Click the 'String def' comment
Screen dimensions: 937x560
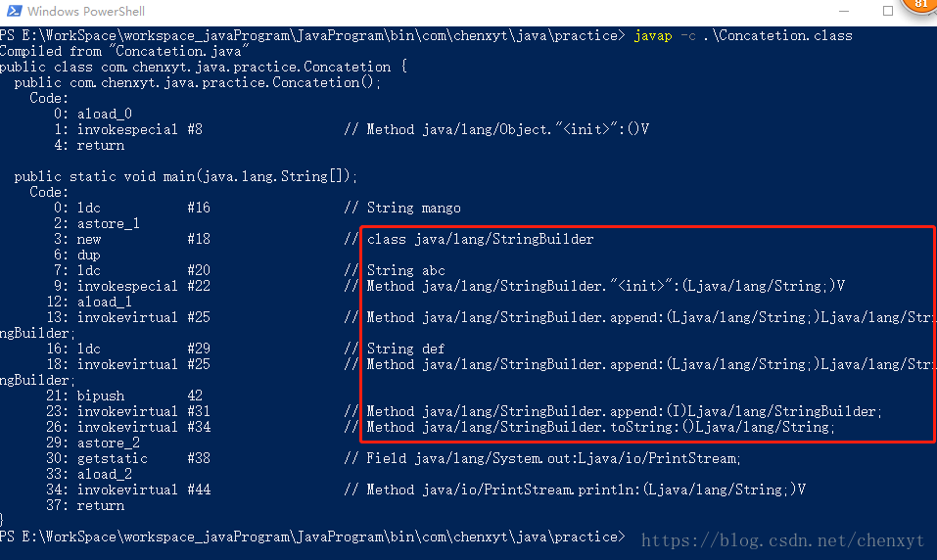(x=405, y=349)
